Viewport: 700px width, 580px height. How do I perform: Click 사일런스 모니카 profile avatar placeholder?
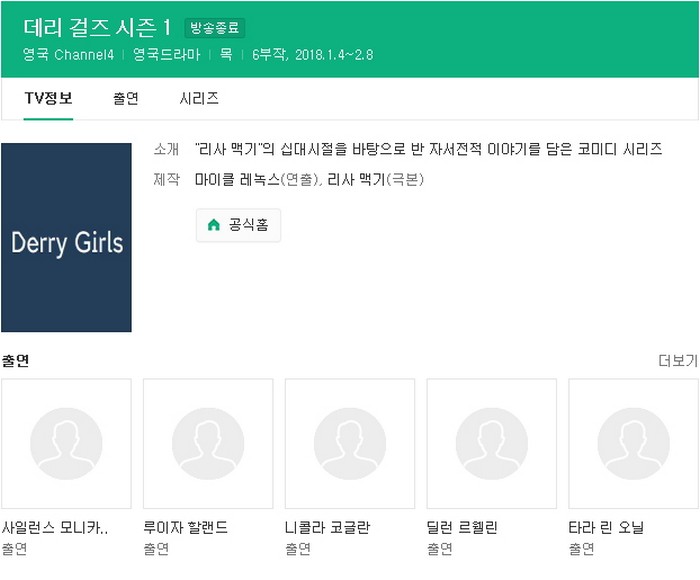coord(66,444)
